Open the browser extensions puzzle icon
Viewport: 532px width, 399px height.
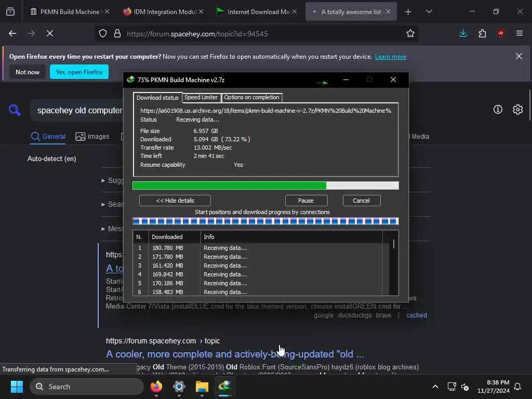482,33
